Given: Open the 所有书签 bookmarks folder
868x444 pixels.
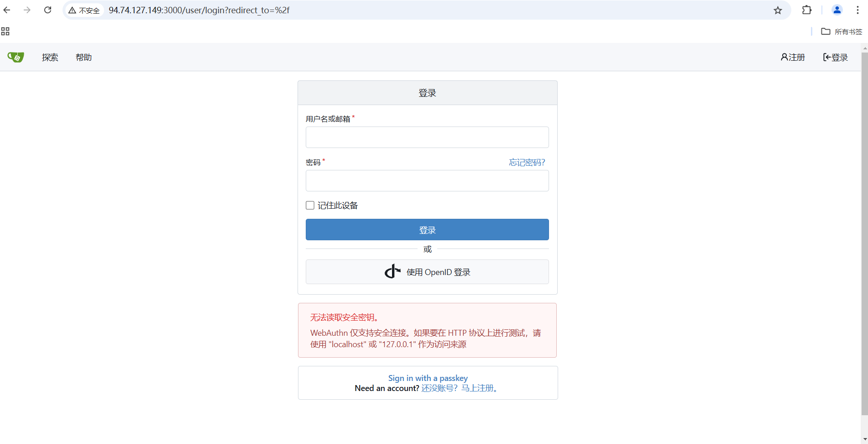Looking at the screenshot, I should pos(842,32).
